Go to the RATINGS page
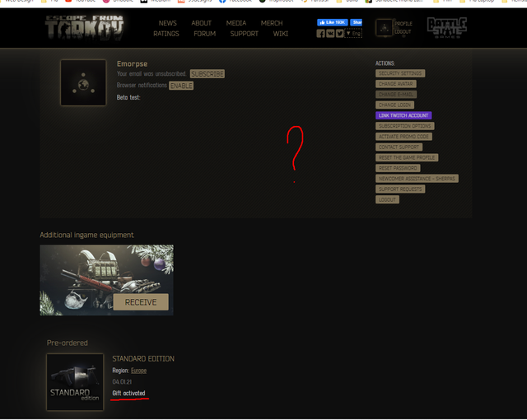The height and width of the screenshot is (420, 527). 166,34
